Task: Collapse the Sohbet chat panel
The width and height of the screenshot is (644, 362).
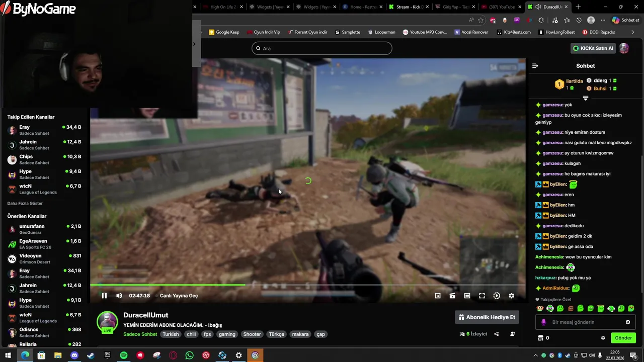Action: 535,66
